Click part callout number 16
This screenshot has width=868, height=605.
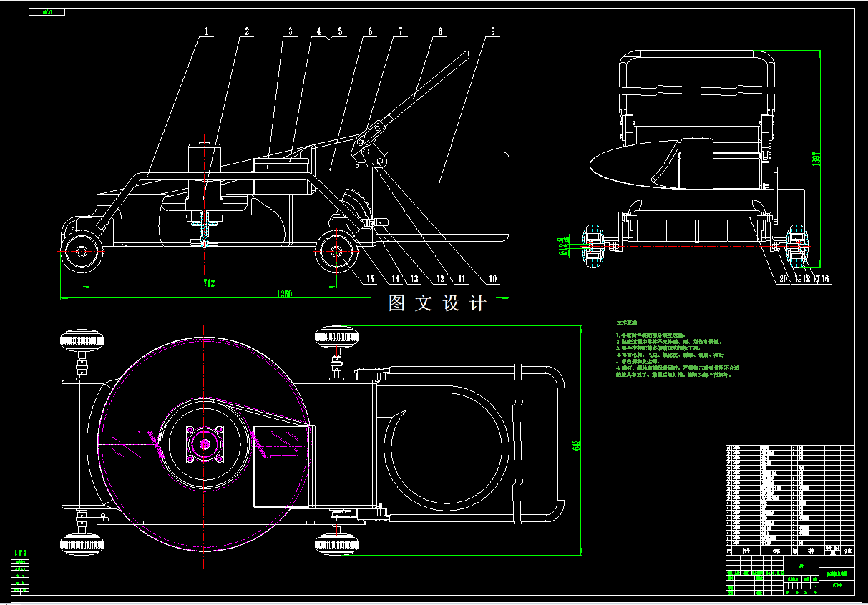click(x=824, y=280)
